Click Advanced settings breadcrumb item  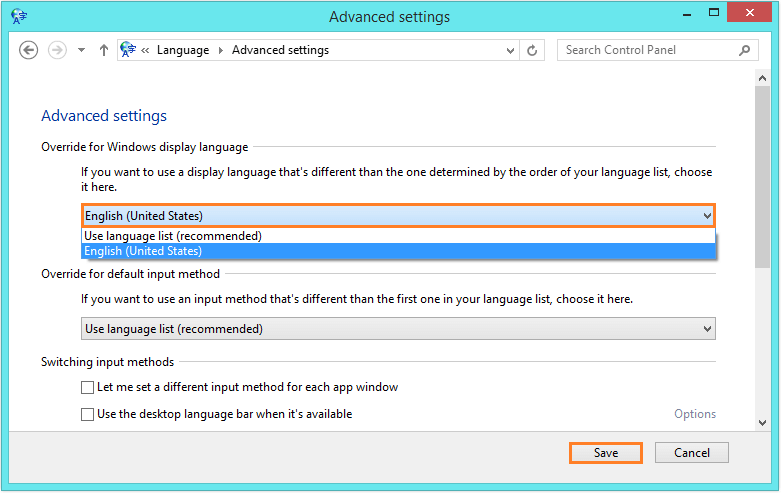280,50
